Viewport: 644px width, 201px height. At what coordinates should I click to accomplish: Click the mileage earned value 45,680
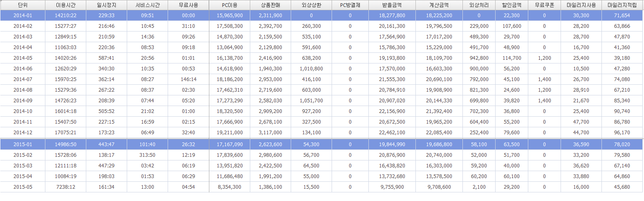622,187
